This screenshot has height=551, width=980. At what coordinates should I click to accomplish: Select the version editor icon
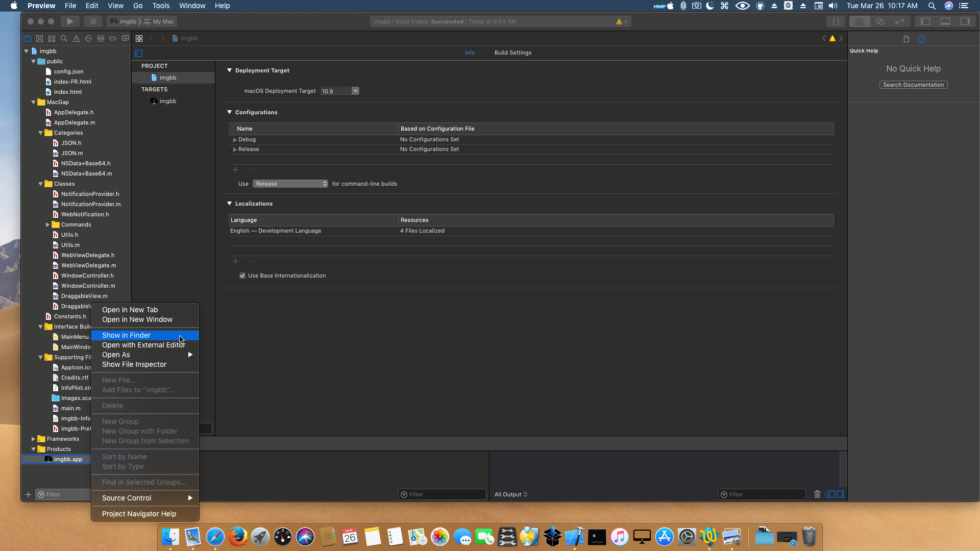pos(899,21)
